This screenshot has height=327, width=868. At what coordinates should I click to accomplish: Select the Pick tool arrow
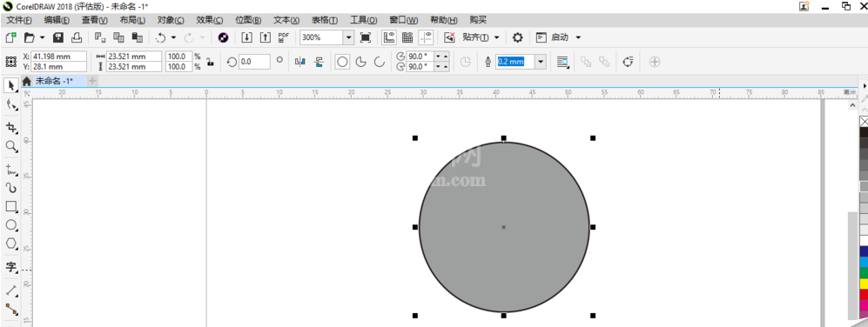[11, 85]
